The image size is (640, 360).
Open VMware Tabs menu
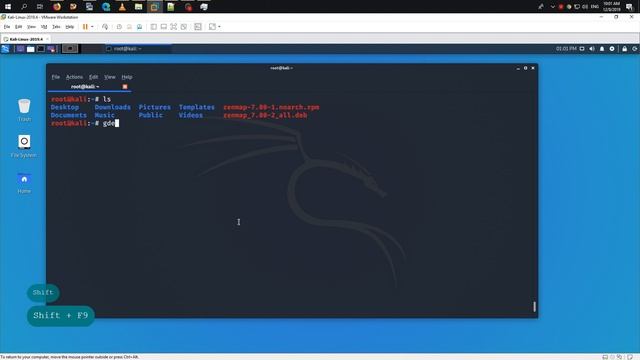click(x=56, y=27)
